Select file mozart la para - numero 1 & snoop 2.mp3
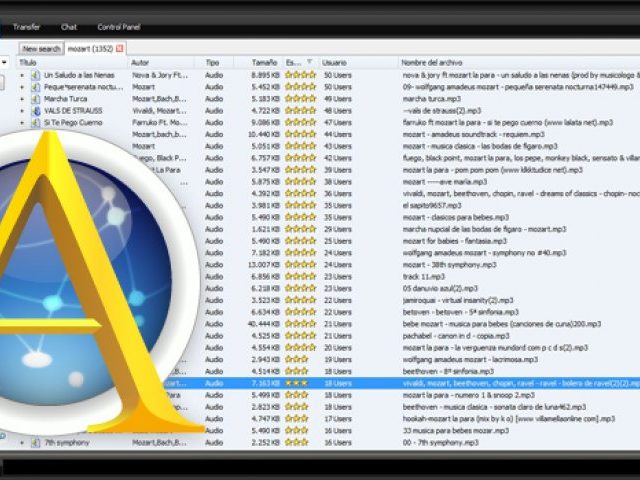640x480 pixels. 469,395
